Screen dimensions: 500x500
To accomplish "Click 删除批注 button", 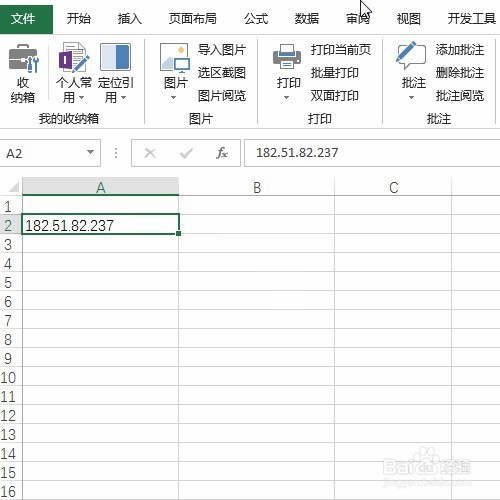I will pos(460,73).
